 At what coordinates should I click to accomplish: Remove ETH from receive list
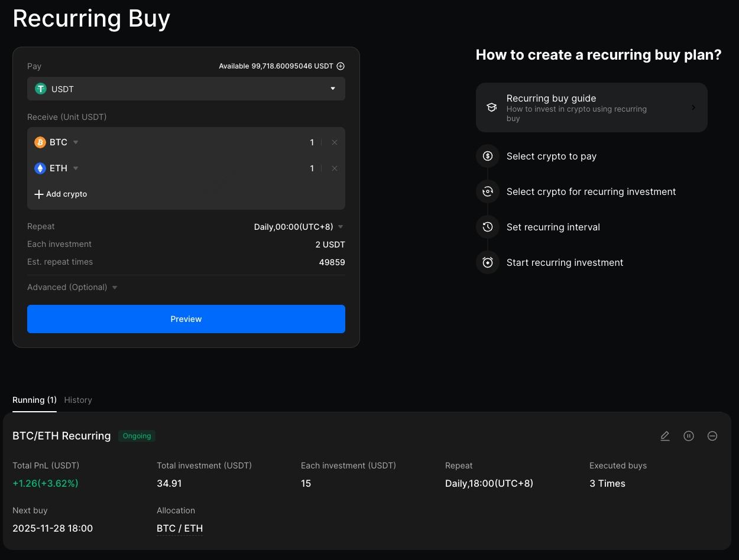(335, 168)
